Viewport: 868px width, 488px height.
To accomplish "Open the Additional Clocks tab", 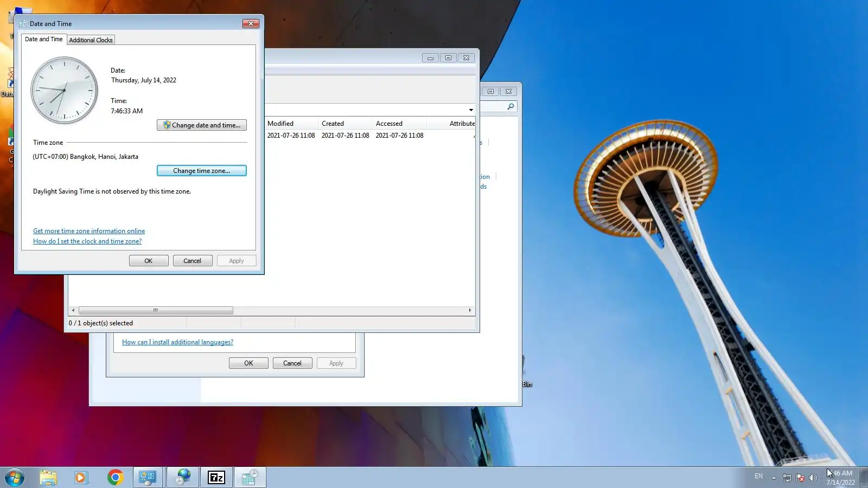I will 91,40.
